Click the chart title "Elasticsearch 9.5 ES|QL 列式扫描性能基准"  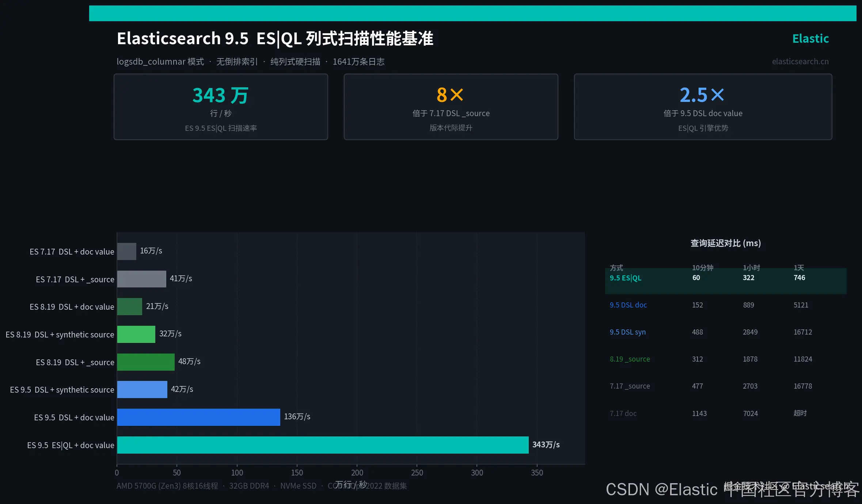coord(275,39)
